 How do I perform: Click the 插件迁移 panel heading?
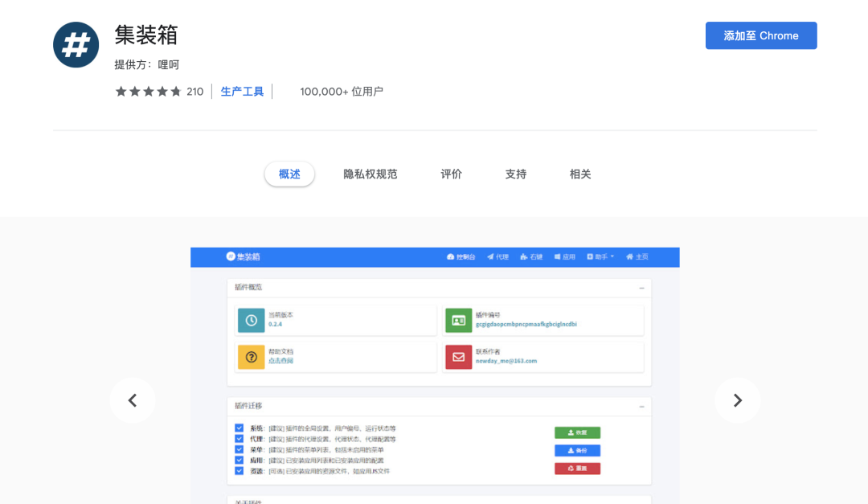(x=248, y=406)
